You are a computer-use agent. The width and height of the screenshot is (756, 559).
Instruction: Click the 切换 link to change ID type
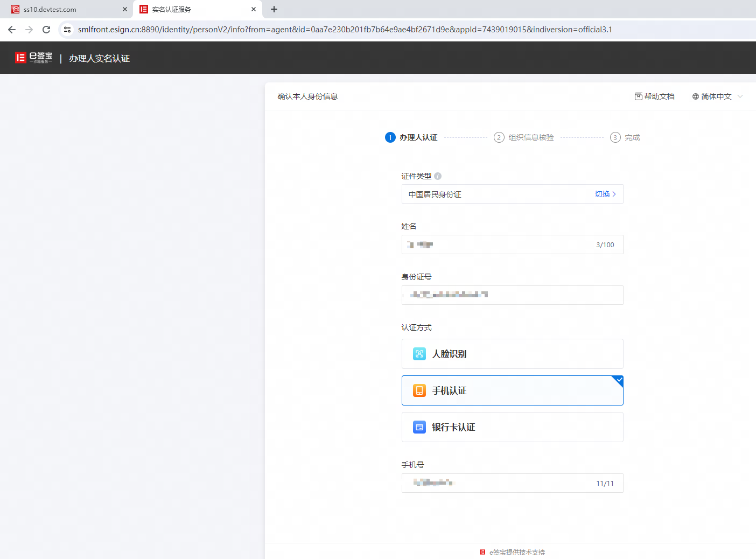605,194
